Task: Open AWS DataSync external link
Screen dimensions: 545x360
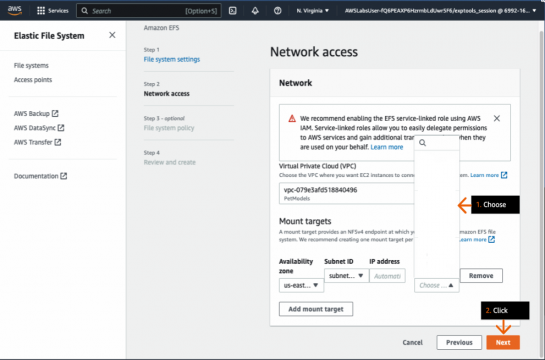Action: click(x=39, y=128)
